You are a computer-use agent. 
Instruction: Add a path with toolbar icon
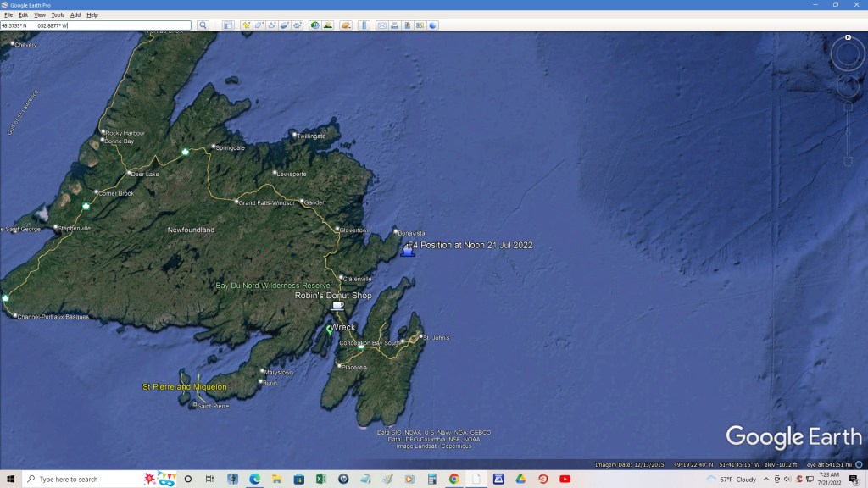[272, 25]
